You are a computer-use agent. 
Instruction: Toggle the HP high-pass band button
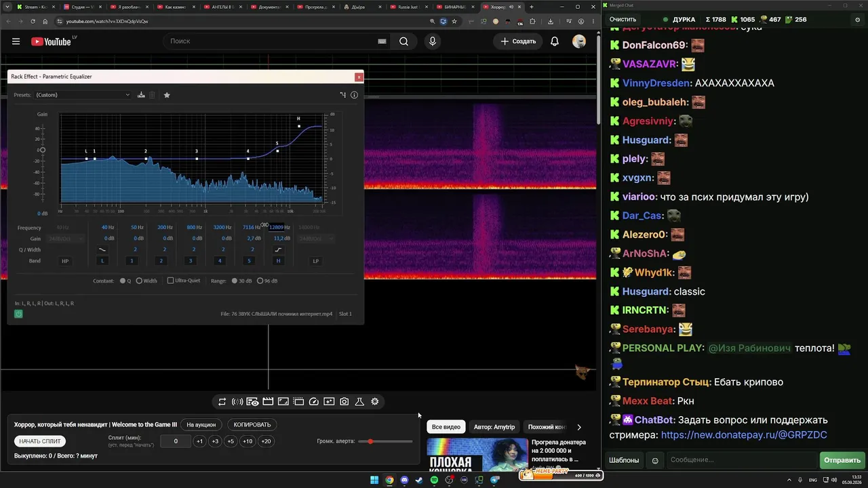(x=66, y=261)
